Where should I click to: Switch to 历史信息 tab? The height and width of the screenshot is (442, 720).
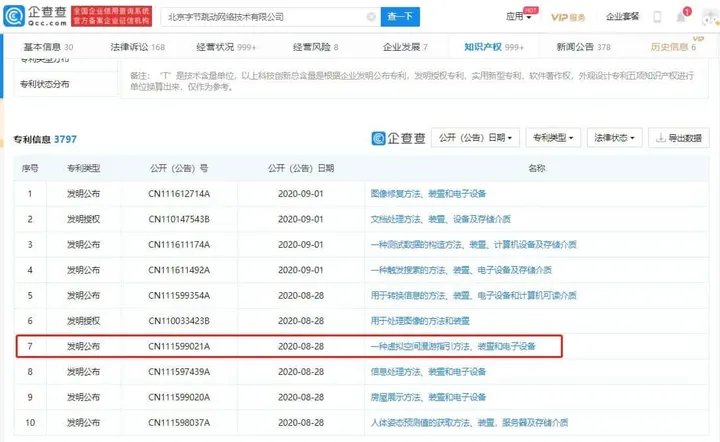point(673,47)
